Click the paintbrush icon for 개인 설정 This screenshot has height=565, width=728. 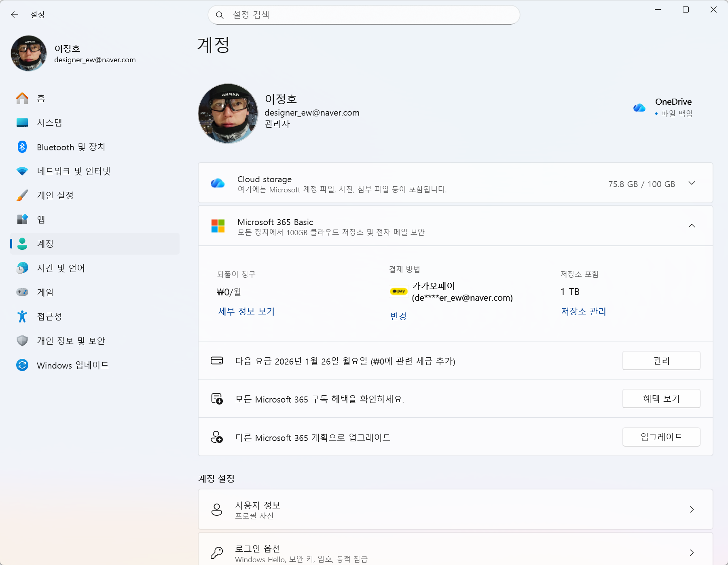(22, 195)
